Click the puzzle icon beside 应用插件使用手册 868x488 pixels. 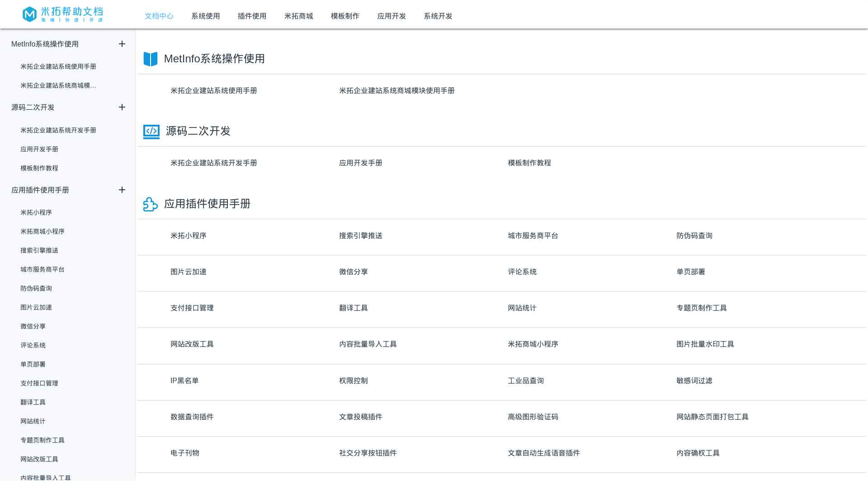151,204
